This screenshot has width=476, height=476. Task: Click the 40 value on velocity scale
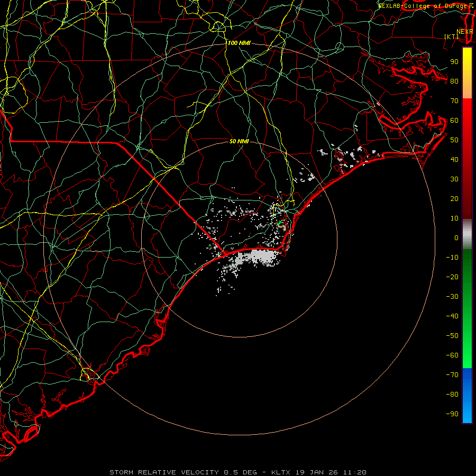pos(454,160)
